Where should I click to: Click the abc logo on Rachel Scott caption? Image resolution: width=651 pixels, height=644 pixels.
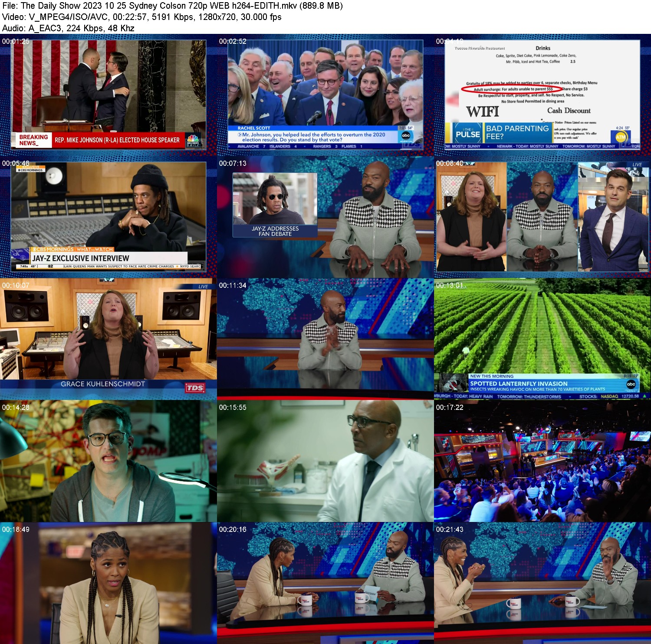[406, 135]
